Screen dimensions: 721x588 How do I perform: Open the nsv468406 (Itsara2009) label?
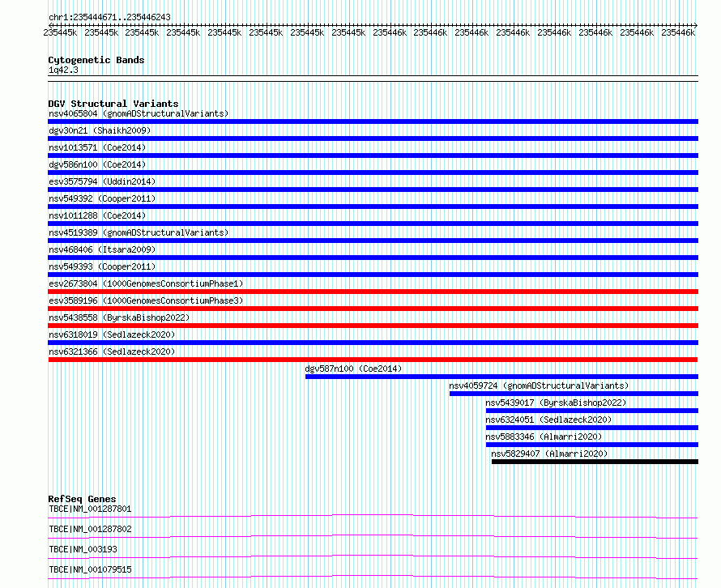[x=102, y=249]
